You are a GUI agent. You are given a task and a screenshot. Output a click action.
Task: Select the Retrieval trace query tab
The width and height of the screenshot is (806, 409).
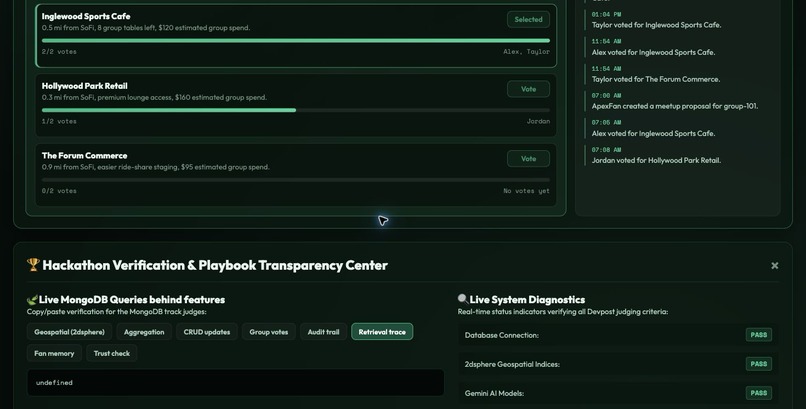click(x=382, y=332)
